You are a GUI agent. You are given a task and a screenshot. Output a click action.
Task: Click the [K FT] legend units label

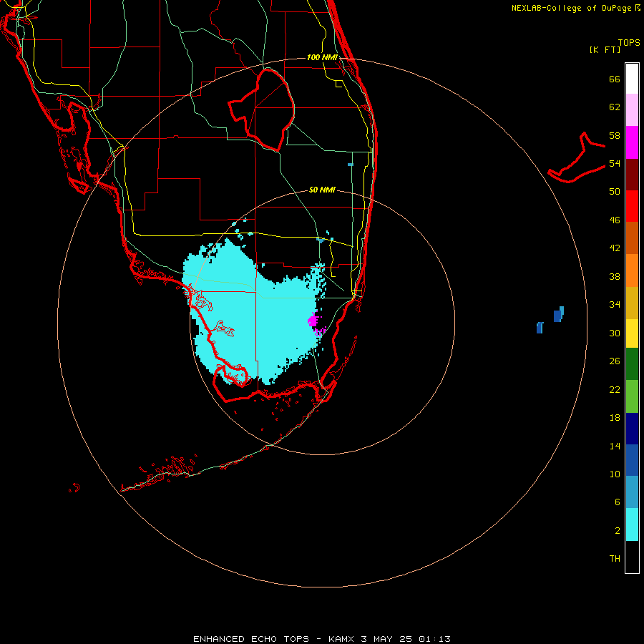[605, 49]
